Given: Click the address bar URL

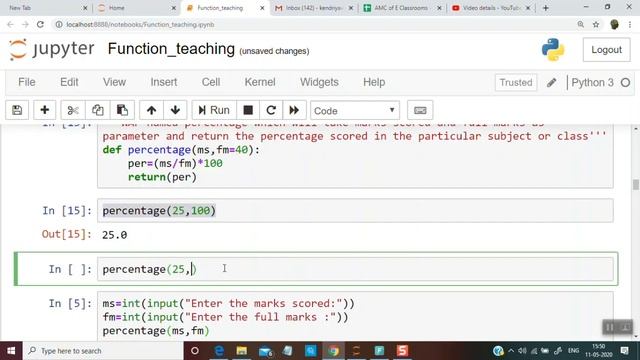Looking at the screenshot, I should pos(140,24).
